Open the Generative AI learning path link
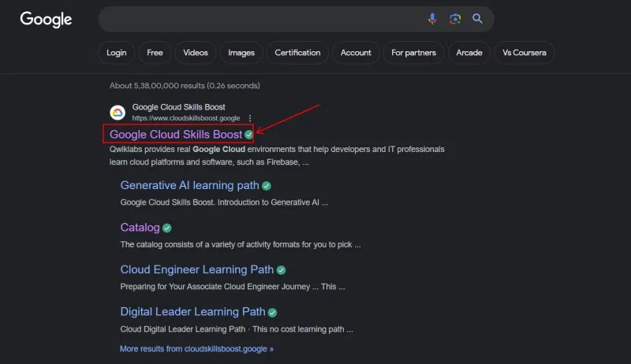 [189, 185]
